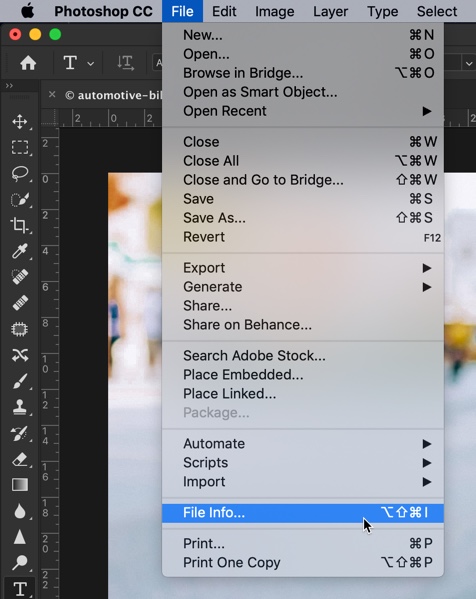Select the History Brush tool

(19, 433)
